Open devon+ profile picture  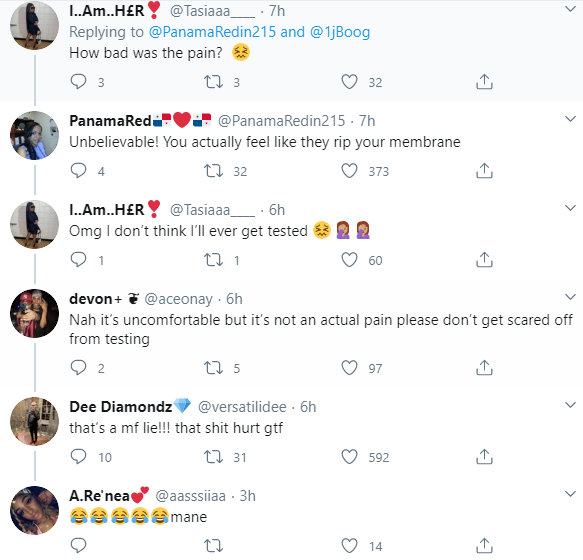point(34,313)
